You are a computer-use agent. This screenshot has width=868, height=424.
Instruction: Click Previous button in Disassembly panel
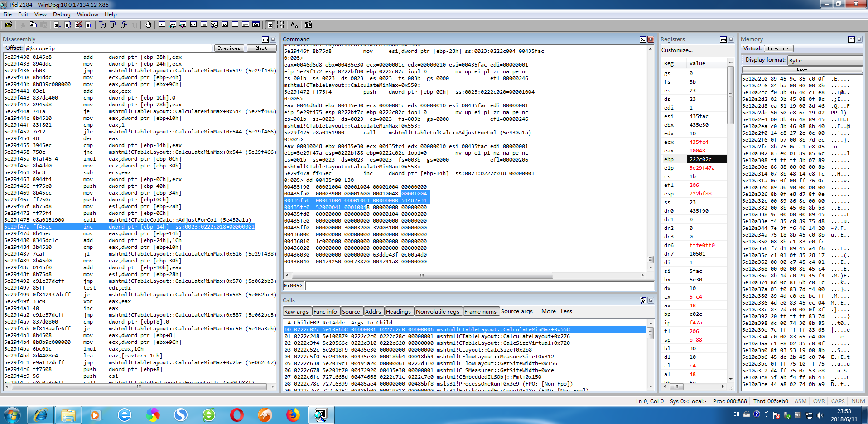[x=229, y=48]
